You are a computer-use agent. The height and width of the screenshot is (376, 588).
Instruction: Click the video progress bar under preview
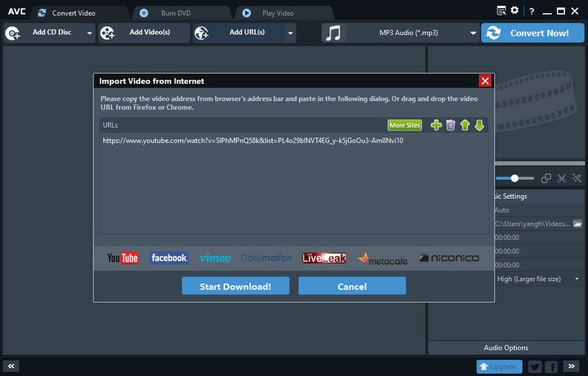point(540,163)
